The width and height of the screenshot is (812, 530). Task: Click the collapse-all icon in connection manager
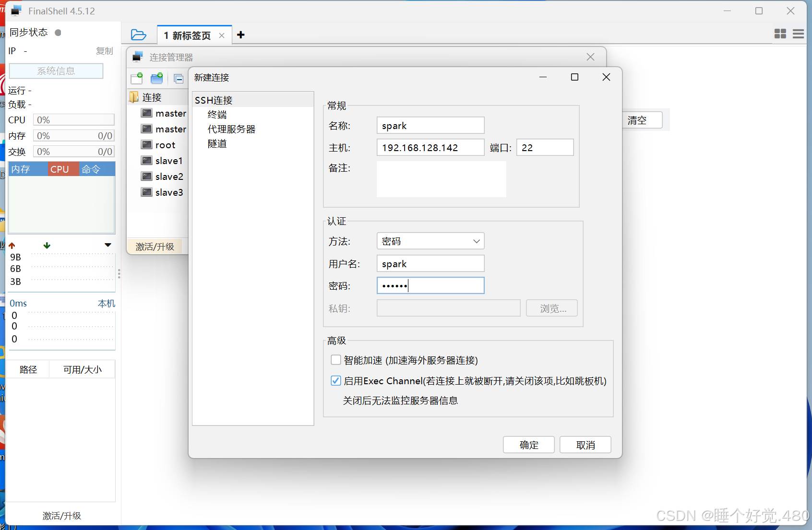tap(178, 78)
